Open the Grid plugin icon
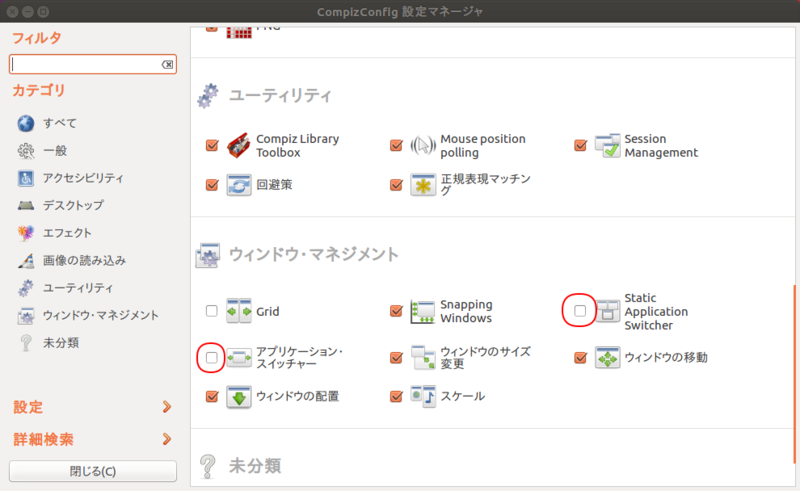This screenshot has width=800, height=491. click(x=239, y=311)
